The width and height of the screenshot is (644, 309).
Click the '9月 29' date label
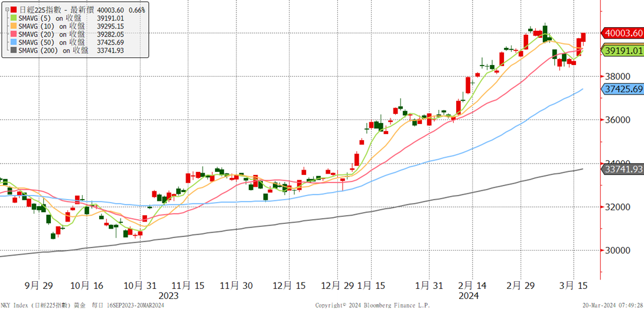pos(40,285)
